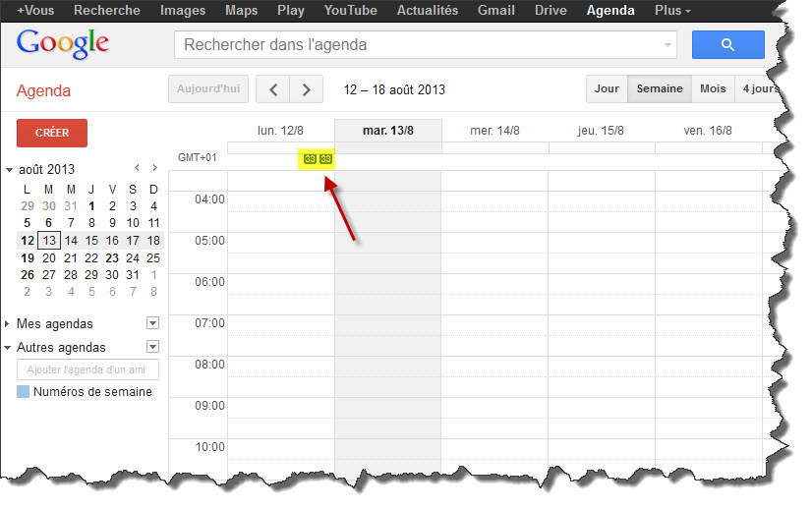Expand the Mes agendas section
The height and width of the screenshot is (510, 812).
(x=7, y=323)
